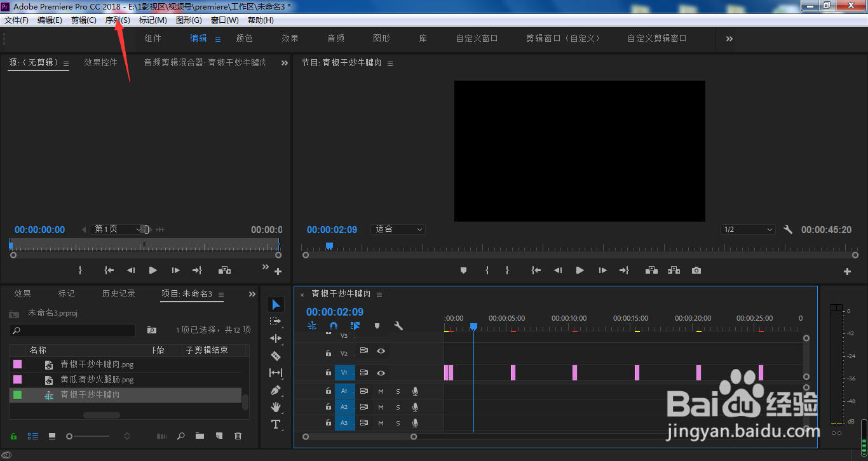Open the timeline sequence panel menu

point(379,295)
